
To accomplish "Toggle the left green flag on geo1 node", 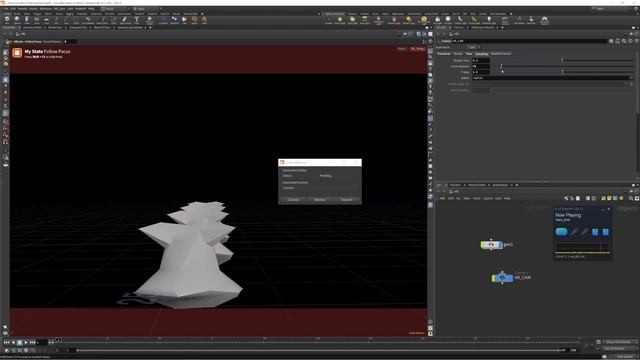I will tap(483, 245).
